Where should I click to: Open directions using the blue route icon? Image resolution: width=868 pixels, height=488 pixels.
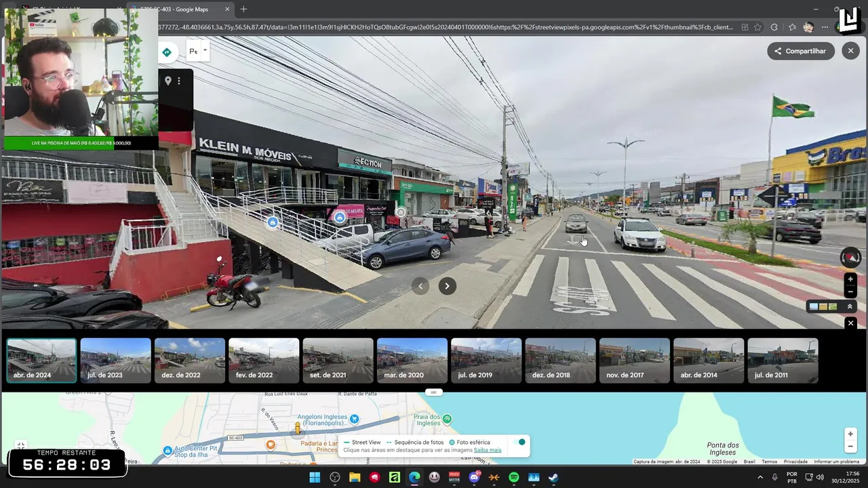coord(167,52)
